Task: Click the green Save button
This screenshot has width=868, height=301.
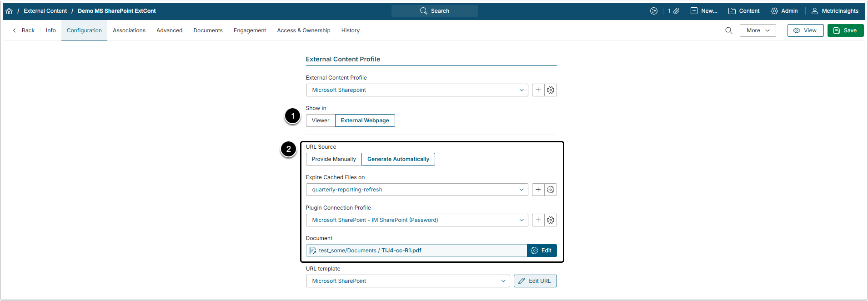Action: (x=845, y=30)
